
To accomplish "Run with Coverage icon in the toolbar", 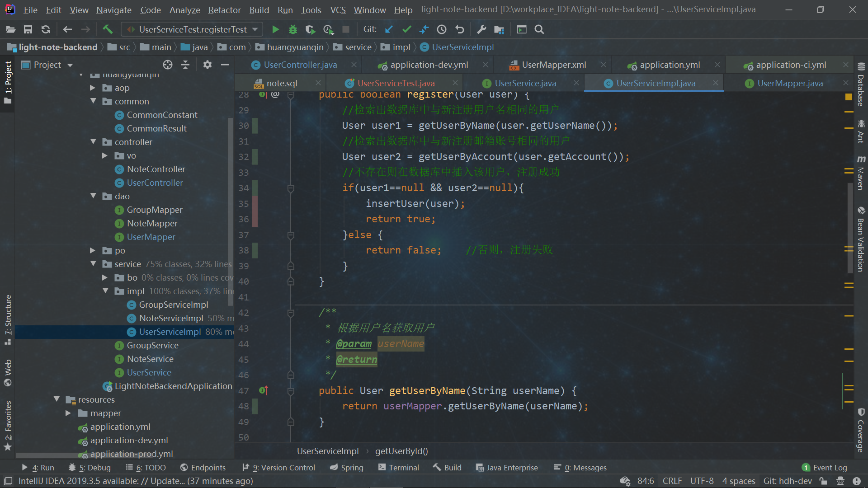I will (x=310, y=29).
